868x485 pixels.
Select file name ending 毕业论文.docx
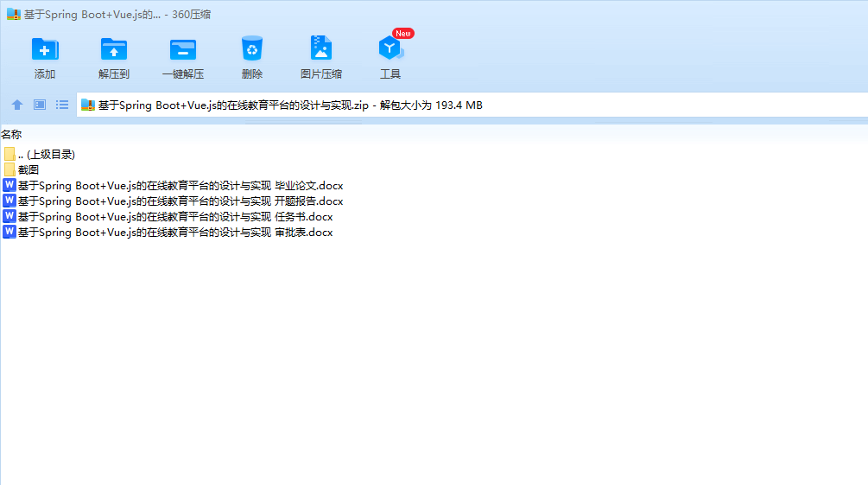pyautogui.click(x=181, y=186)
